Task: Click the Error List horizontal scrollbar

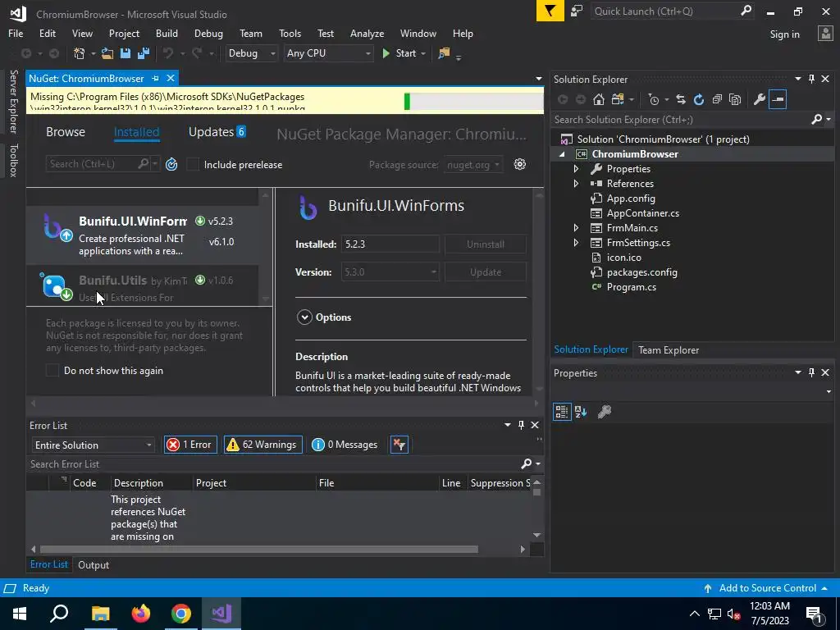Action: [258, 549]
